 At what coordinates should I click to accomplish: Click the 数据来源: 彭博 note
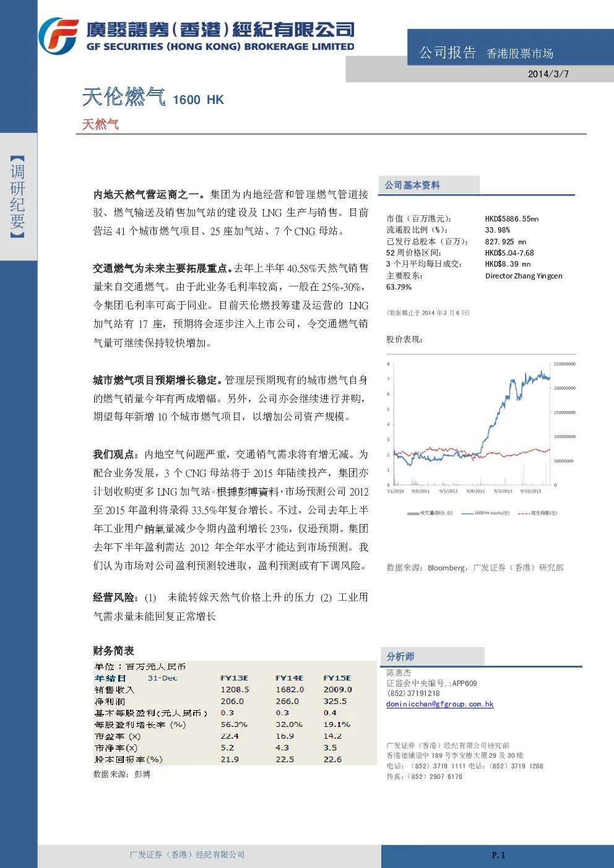(x=122, y=774)
